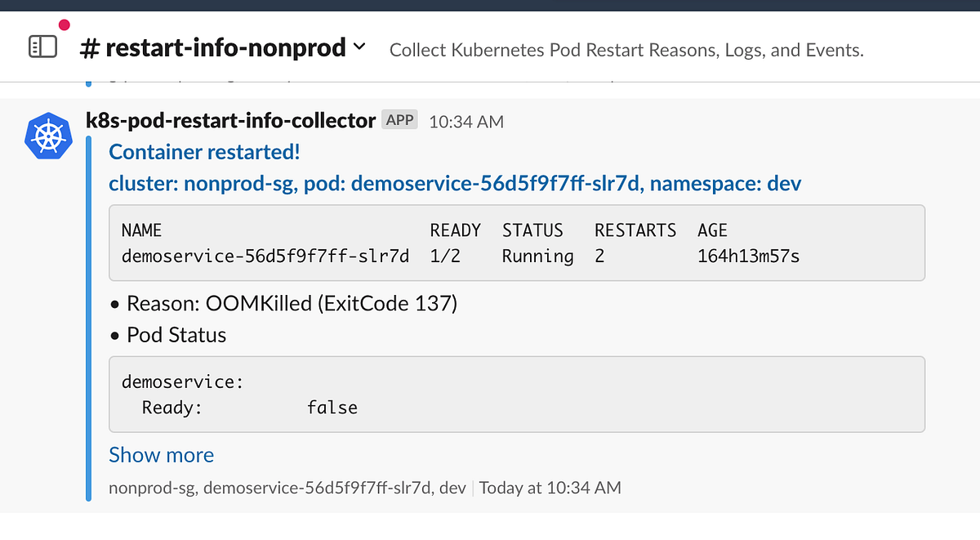The image size is (980, 540).
Task: Click the APP badge label
Action: (400, 120)
